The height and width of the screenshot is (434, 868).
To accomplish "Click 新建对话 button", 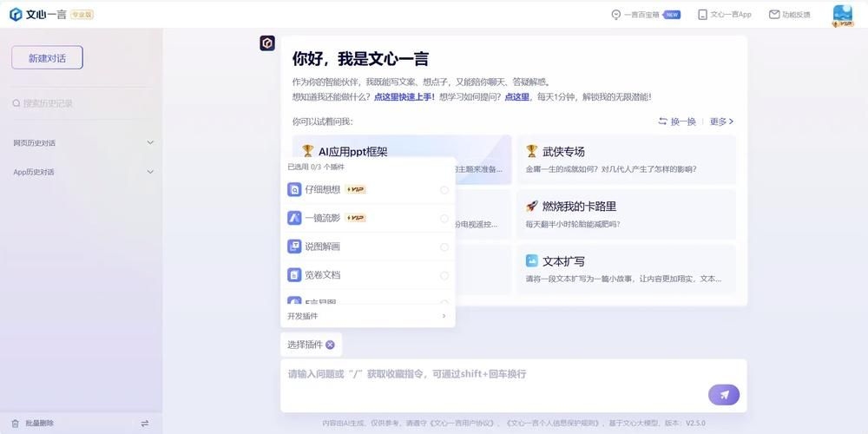I will [x=47, y=57].
